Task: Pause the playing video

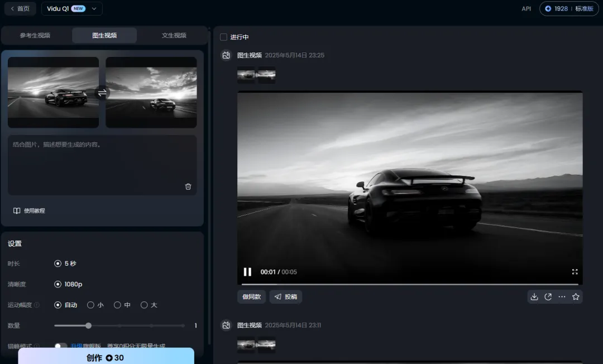Action: (247, 272)
